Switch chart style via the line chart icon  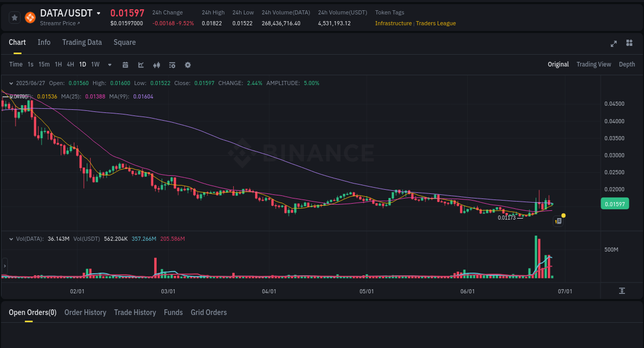[141, 64]
